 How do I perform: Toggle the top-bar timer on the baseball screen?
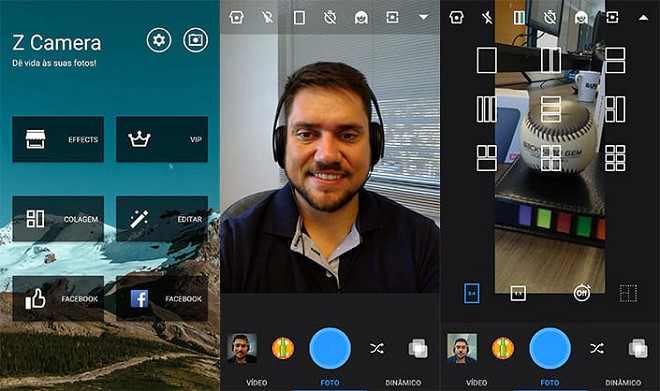pyautogui.click(x=550, y=17)
